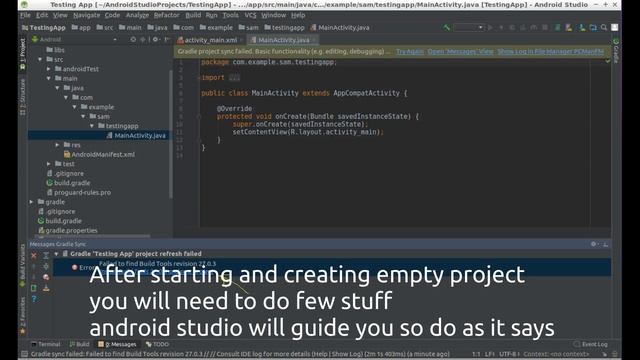640x360 pixels.
Task: Click the red close icon in Messages panel
Action: [x=34, y=256]
